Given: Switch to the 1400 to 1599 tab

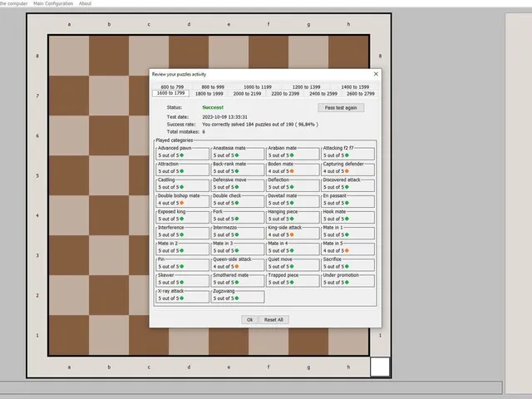Looking at the screenshot, I should 355,86.
